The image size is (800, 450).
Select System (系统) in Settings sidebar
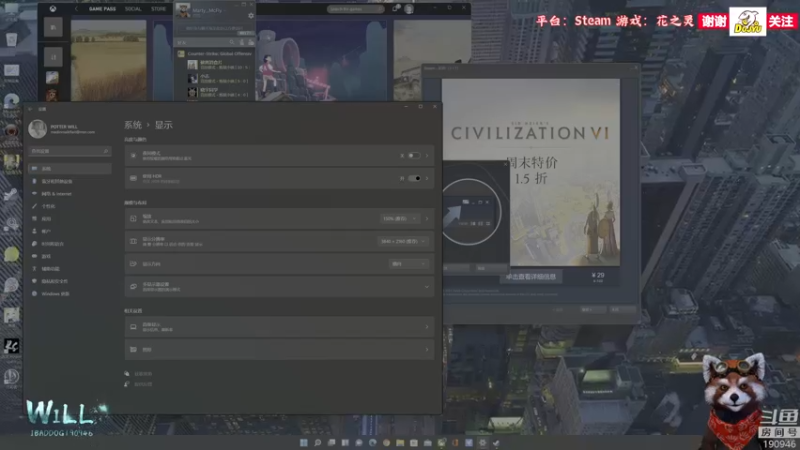pos(70,168)
